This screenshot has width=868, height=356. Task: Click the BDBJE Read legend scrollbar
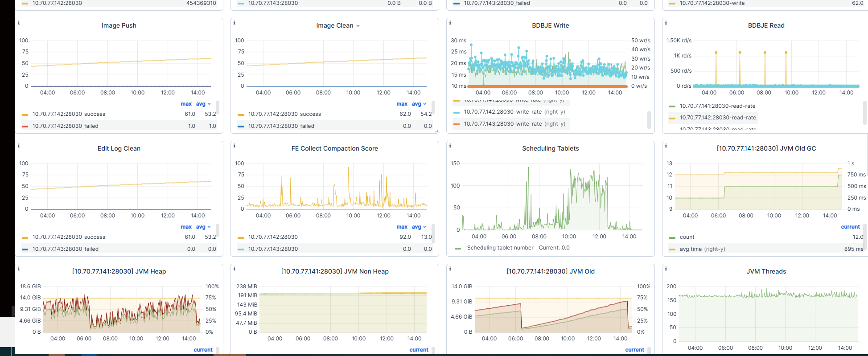(864, 112)
